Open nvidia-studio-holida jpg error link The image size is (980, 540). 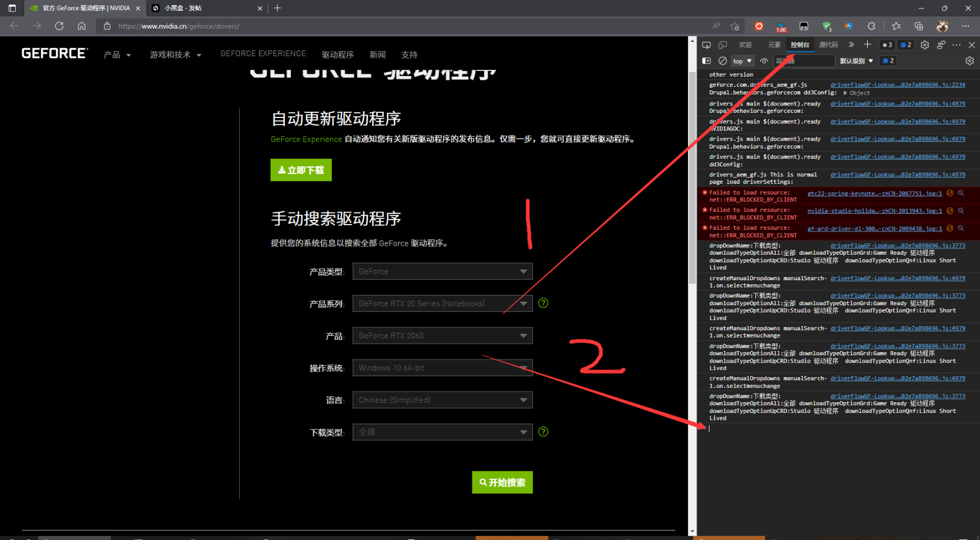[x=875, y=211]
